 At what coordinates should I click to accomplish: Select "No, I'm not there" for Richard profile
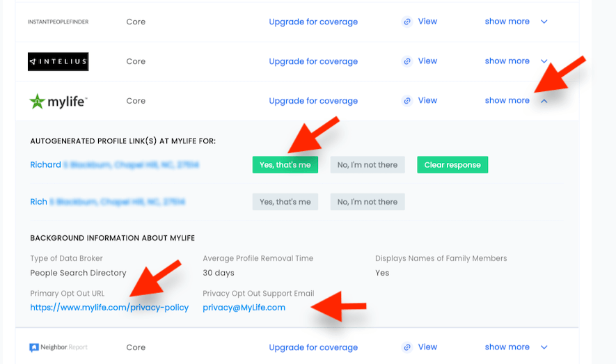coord(367,165)
